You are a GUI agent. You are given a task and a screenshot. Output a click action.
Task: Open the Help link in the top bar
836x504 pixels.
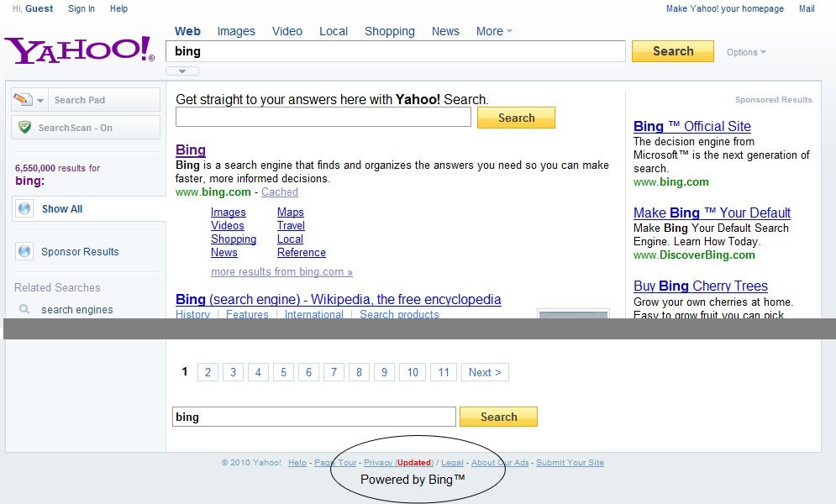coord(119,8)
